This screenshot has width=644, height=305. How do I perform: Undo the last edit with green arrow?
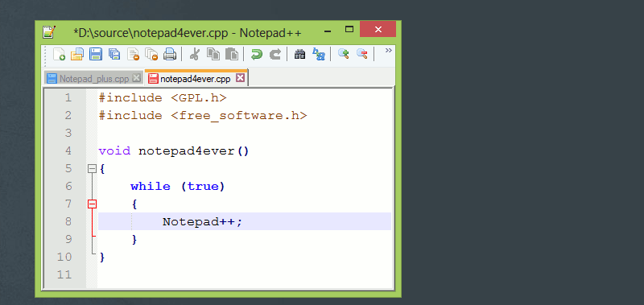[257, 54]
